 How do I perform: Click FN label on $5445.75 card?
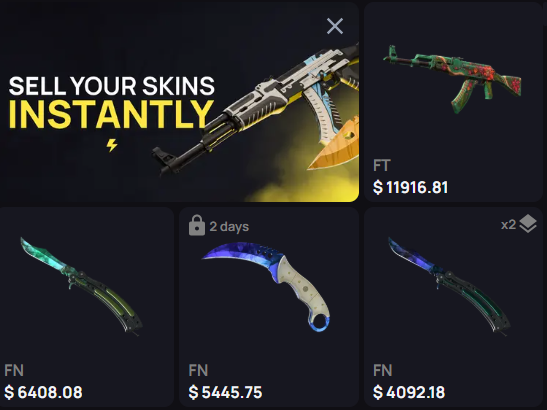click(198, 370)
